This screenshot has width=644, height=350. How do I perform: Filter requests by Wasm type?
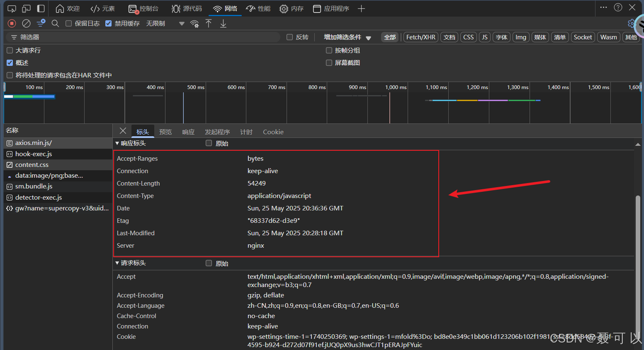click(609, 37)
